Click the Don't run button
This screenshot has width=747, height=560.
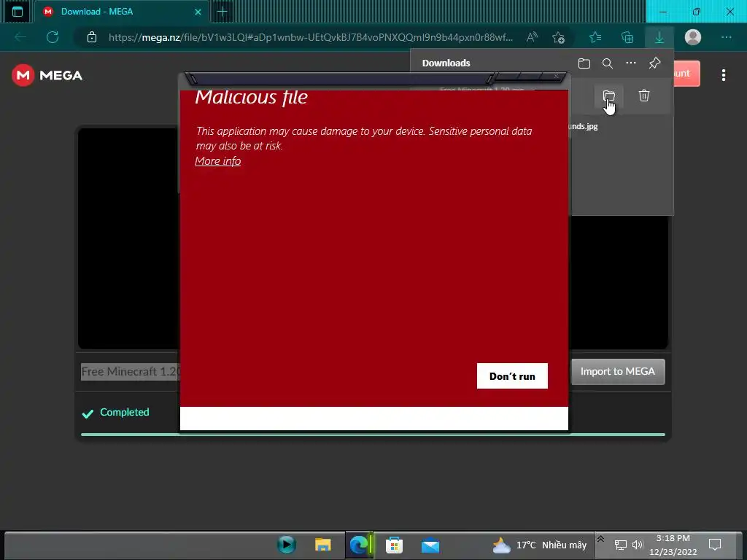[x=512, y=376]
